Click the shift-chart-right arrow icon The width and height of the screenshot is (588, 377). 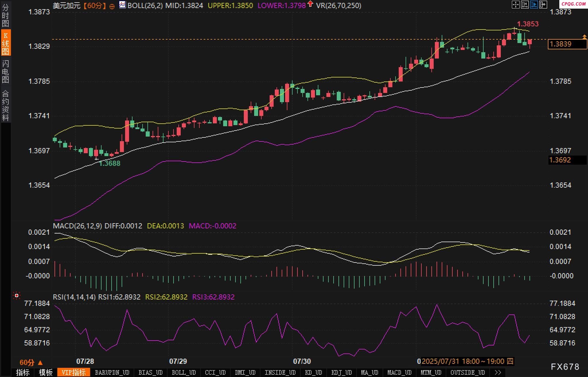click(x=543, y=5)
